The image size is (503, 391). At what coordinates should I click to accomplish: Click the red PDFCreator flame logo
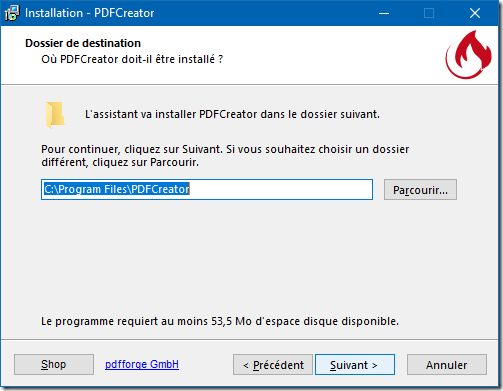469,55
